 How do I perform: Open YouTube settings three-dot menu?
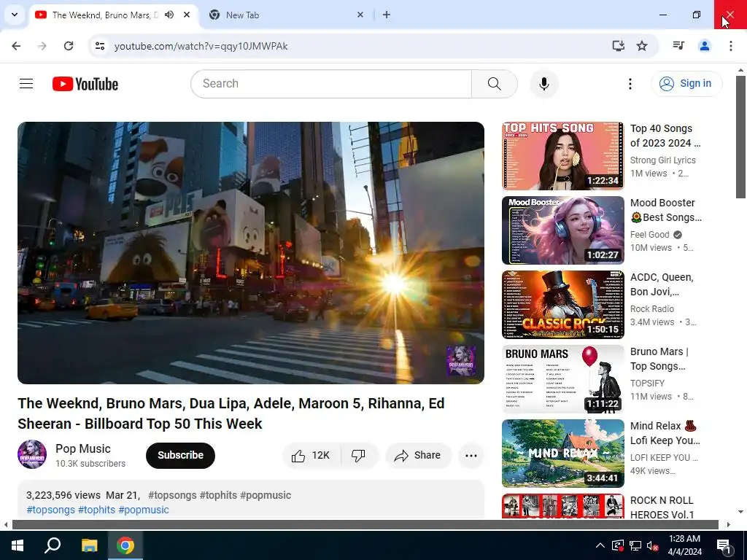click(630, 84)
